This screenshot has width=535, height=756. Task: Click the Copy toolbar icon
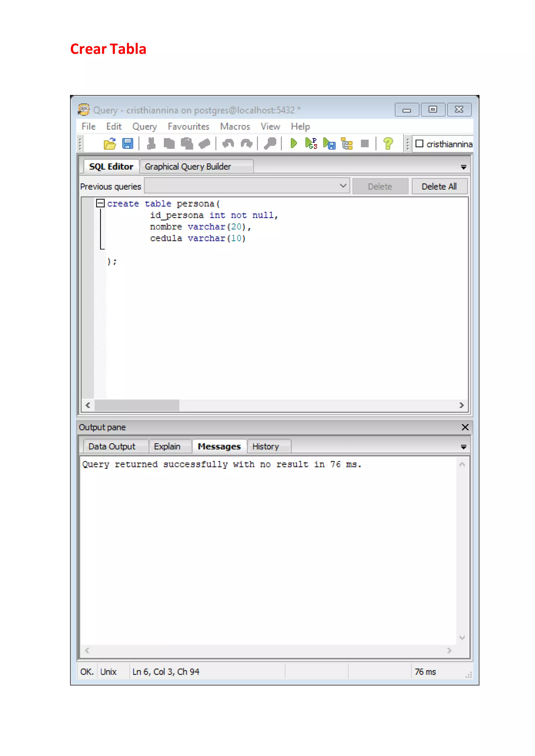[169, 144]
